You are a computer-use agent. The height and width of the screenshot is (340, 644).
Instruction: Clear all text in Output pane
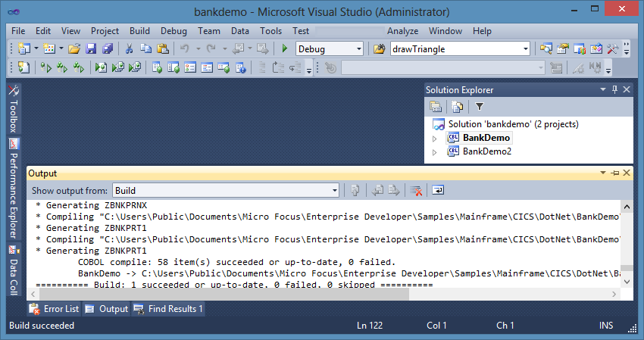(416, 190)
